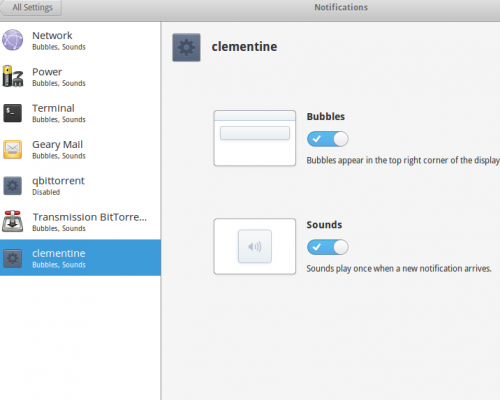Click 'Disabled' status under qbittorrent
The height and width of the screenshot is (400, 500).
tap(46, 192)
